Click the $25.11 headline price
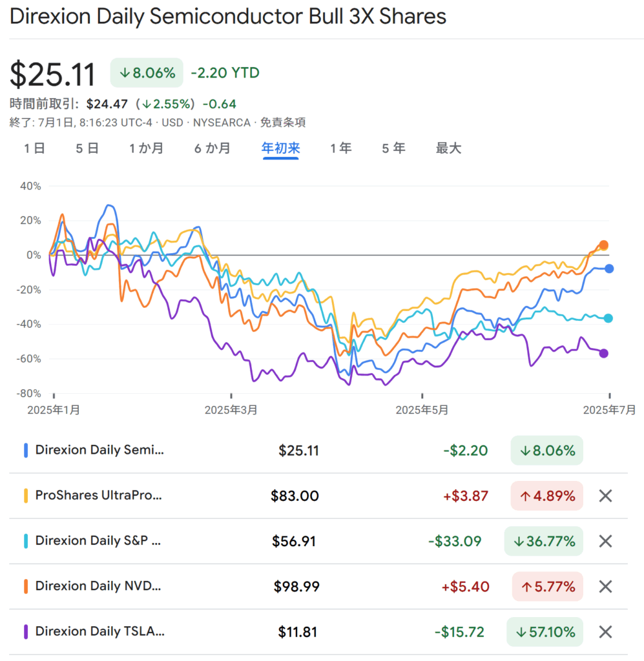Screen dimensions: 644x661 point(53,74)
